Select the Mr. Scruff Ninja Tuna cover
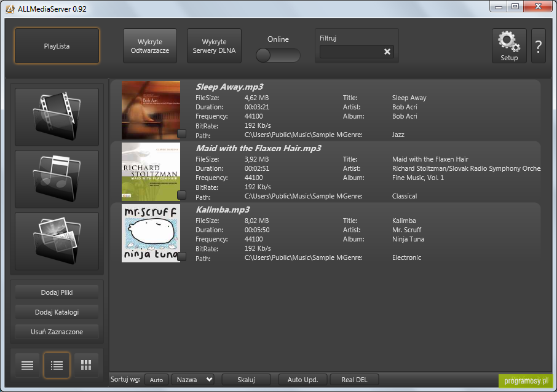The height and width of the screenshot is (392, 557). pyautogui.click(x=151, y=233)
